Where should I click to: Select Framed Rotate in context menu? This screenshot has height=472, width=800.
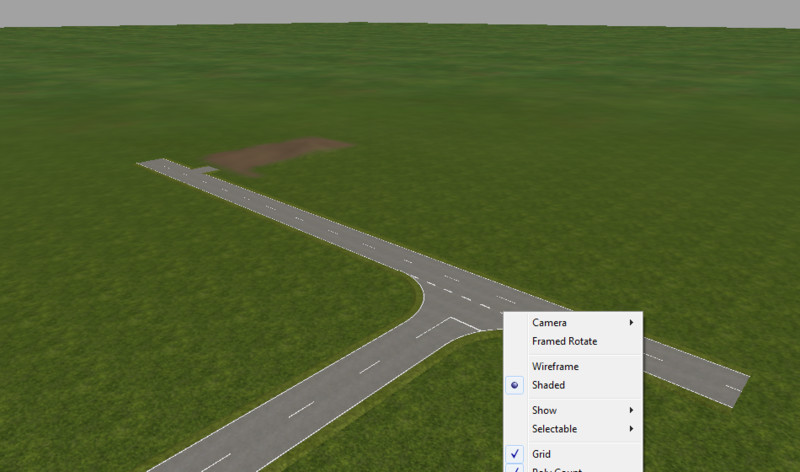pyautogui.click(x=564, y=341)
